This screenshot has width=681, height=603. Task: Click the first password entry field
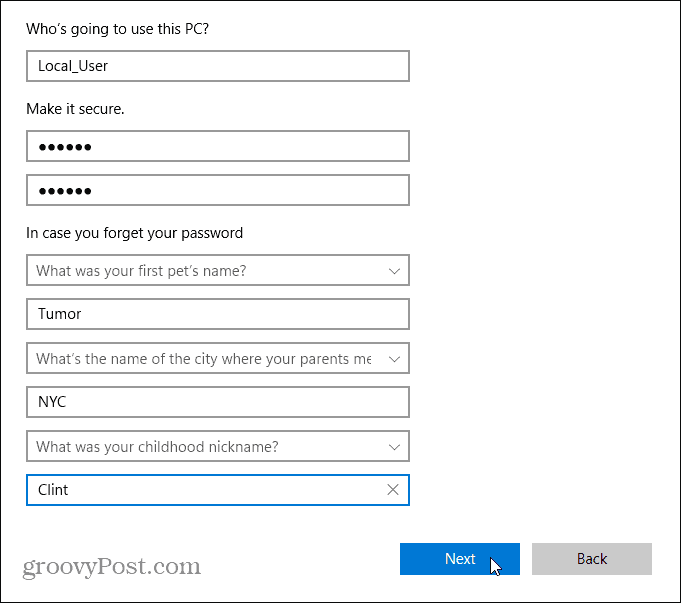[217, 146]
